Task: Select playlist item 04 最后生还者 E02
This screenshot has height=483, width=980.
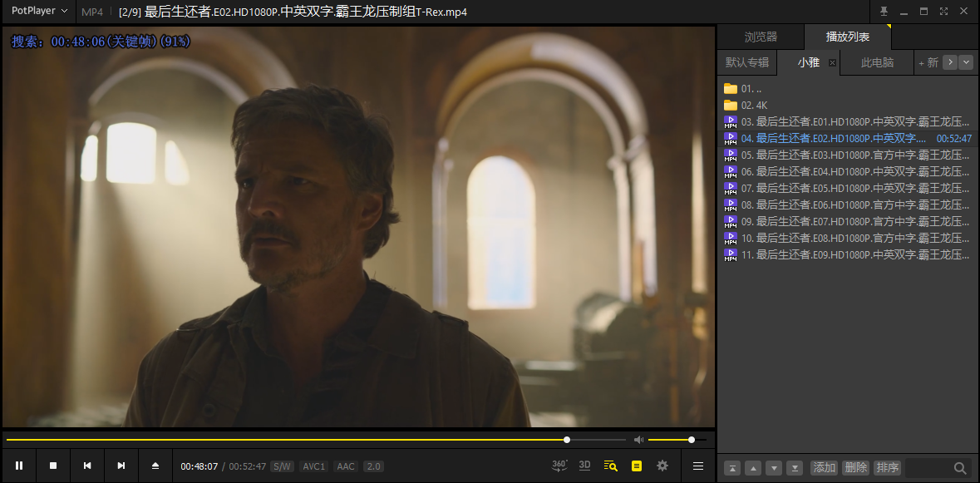Action: click(848, 139)
